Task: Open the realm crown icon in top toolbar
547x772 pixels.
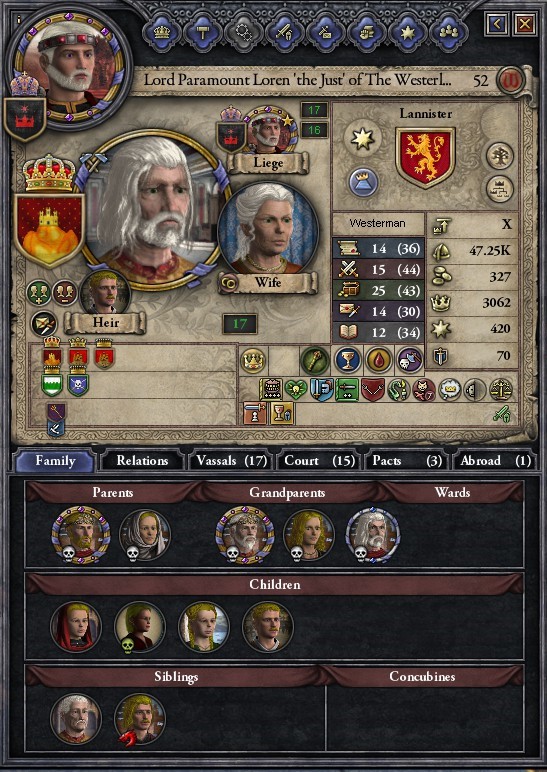Action: pyautogui.click(x=162, y=32)
